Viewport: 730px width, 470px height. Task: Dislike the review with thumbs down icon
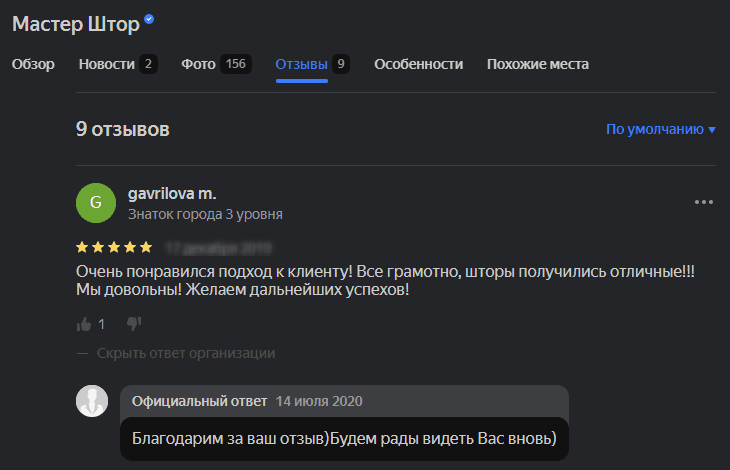pyautogui.click(x=134, y=324)
